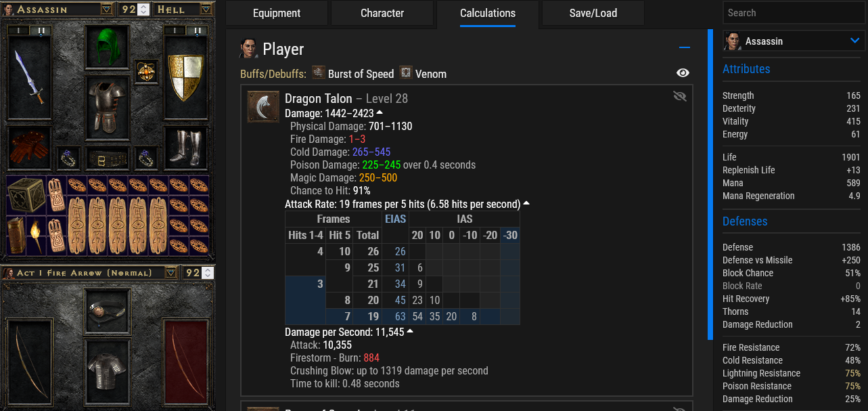This screenshot has height=411, width=868.
Task: Switch to the Equipment tab
Action: (x=277, y=13)
